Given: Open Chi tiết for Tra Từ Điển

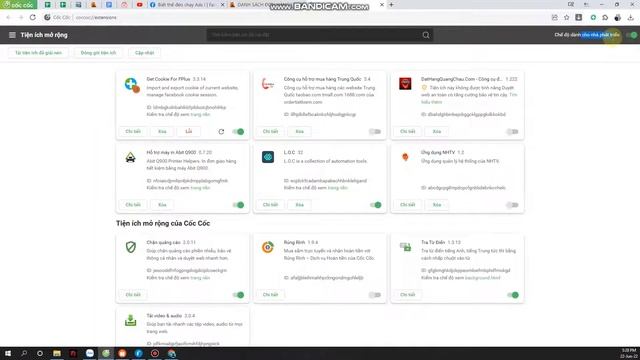Looking at the screenshot, I should (x=407, y=294).
